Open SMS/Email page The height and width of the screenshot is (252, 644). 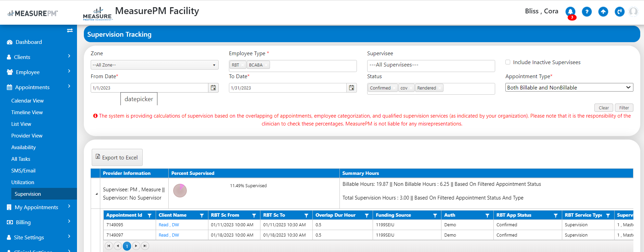(x=23, y=170)
